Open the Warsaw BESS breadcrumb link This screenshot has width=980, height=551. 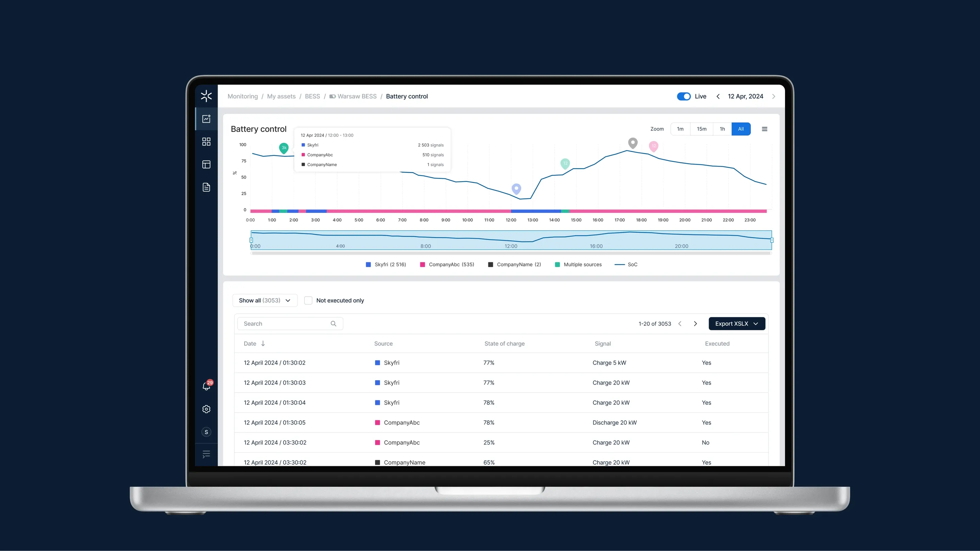353,97
